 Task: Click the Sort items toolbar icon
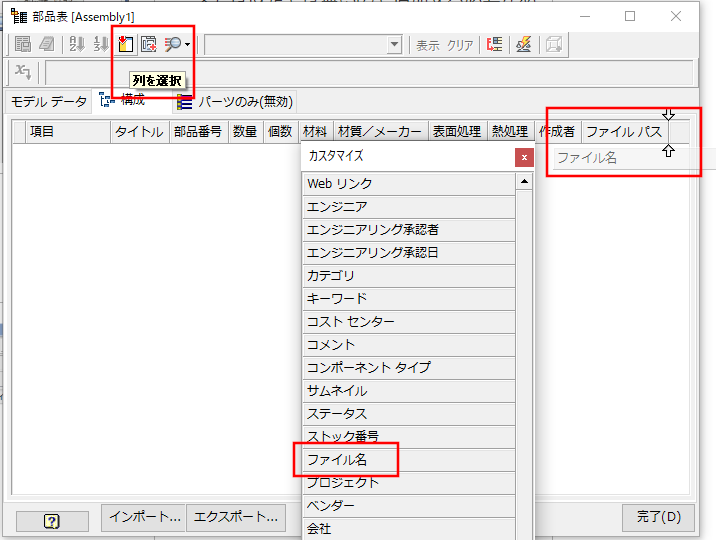click(x=76, y=44)
